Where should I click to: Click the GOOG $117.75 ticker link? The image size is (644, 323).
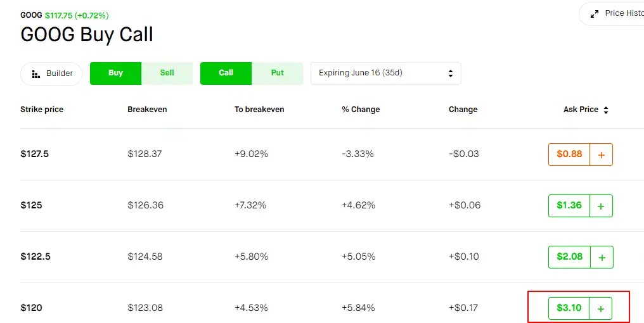point(65,16)
